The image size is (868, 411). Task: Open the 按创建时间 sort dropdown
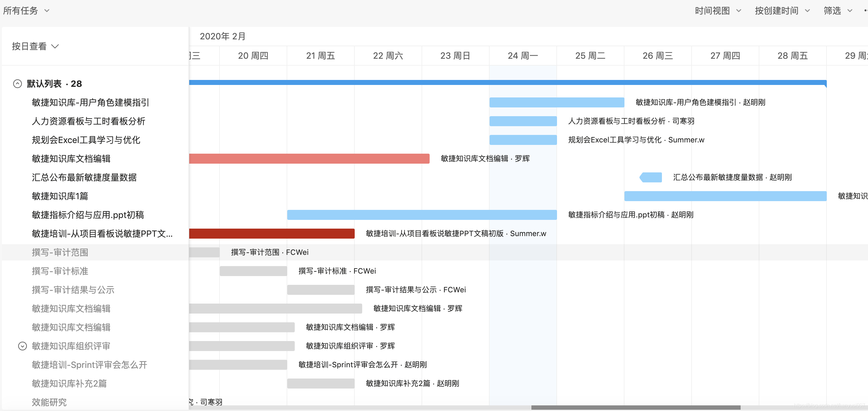point(782,11)
